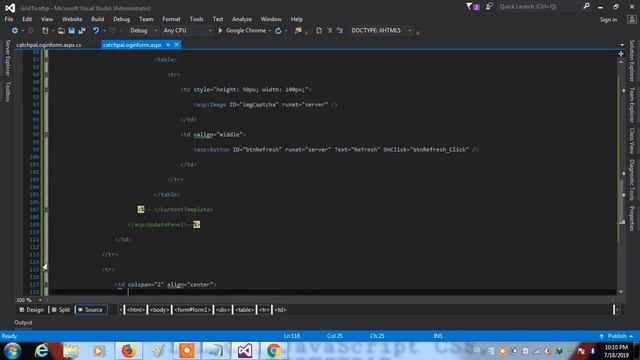Click the New Project toolbar icon
The image size is (640, 360).
click(45, 31)
